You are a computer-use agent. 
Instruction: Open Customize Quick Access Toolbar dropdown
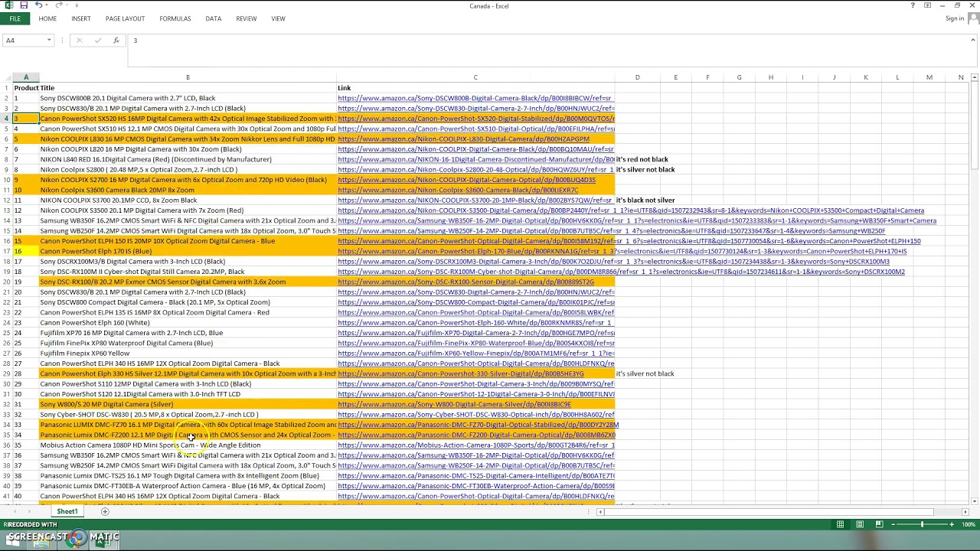pos(77,5)
